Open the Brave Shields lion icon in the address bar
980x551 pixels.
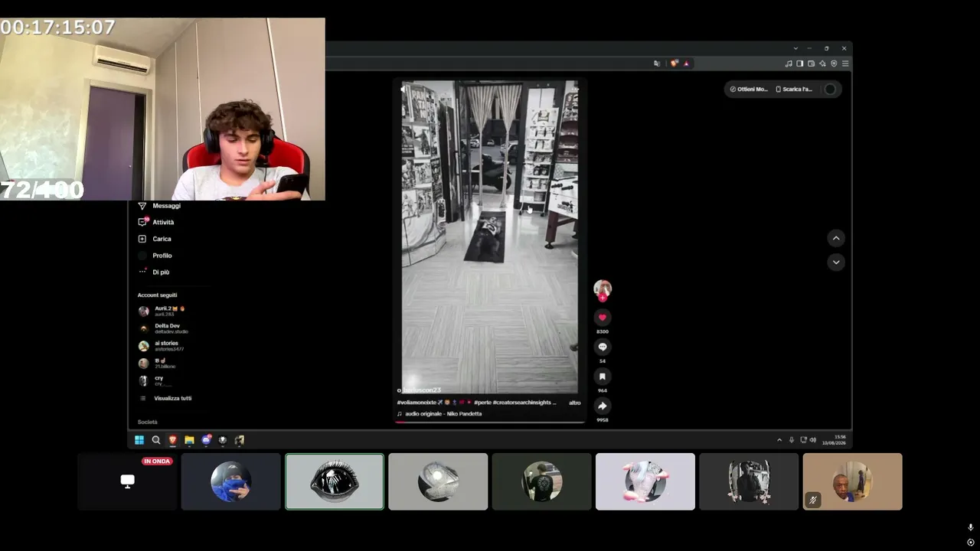pos(674,64)
